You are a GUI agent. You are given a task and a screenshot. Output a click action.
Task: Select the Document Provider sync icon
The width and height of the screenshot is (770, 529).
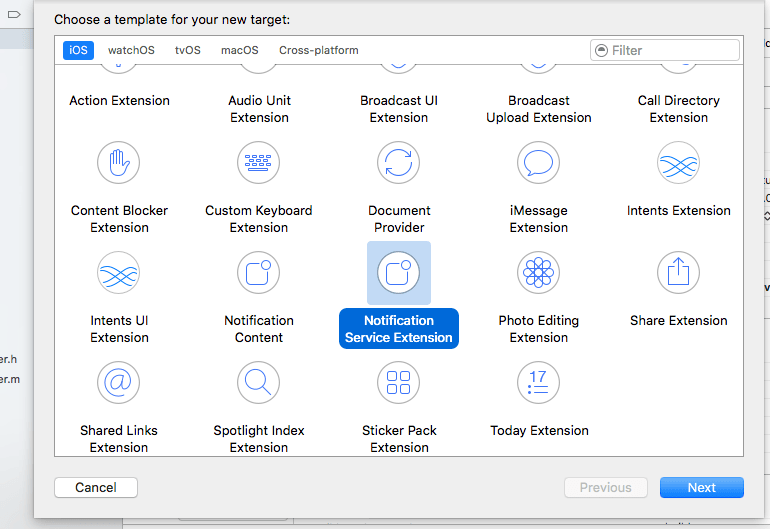[399, 162]
